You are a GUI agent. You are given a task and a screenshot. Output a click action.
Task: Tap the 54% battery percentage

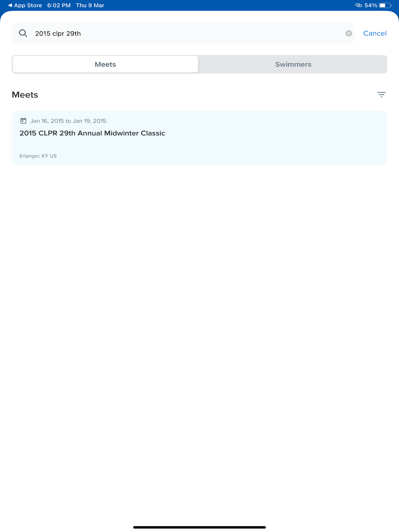tap(371, 5)
